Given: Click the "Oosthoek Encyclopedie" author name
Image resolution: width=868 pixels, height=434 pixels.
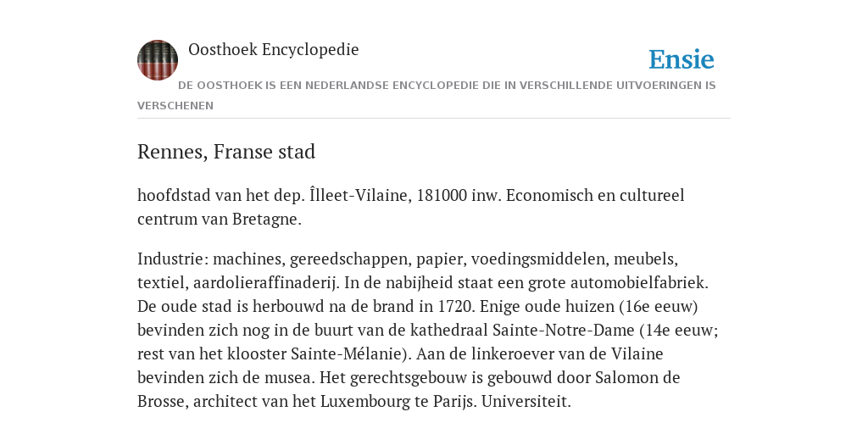Looking at the screenshot, I should click(274, 49).
